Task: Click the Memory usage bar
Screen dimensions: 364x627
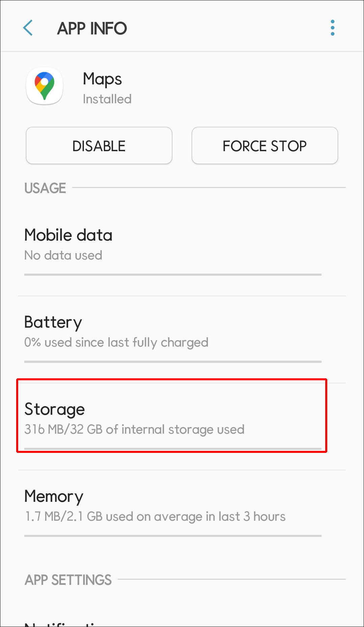Action: (173, 536)
